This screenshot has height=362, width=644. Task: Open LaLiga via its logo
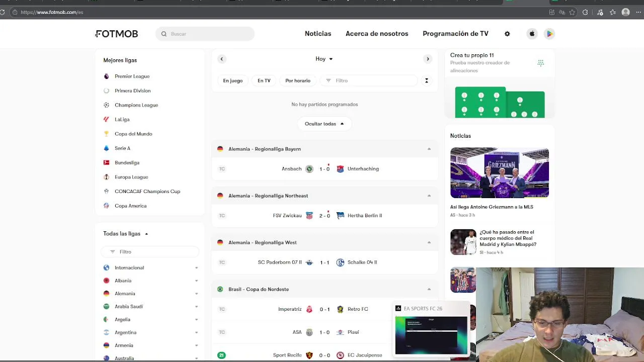106,120
